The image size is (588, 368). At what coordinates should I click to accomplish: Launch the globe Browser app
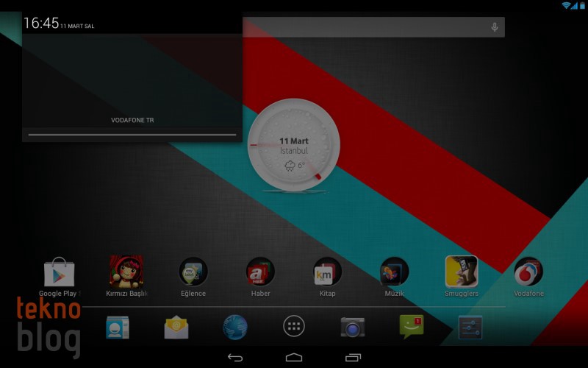point(235,326)
